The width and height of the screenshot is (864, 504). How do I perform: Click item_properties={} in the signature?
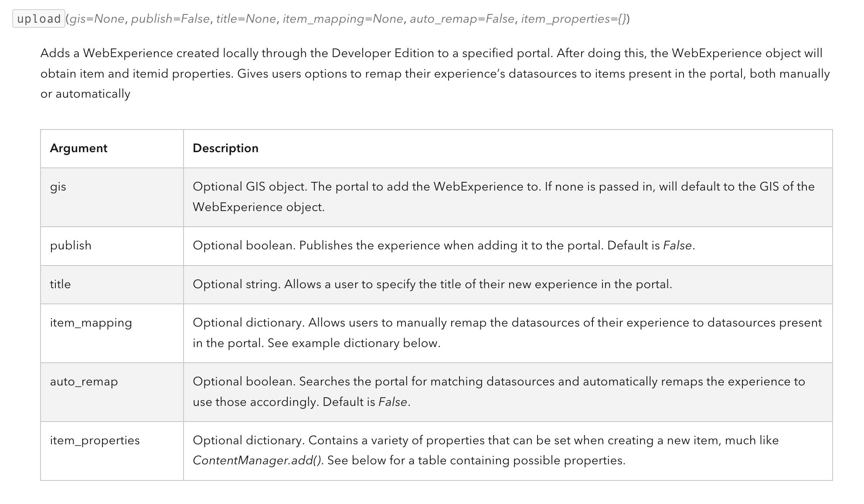point(574,19)
